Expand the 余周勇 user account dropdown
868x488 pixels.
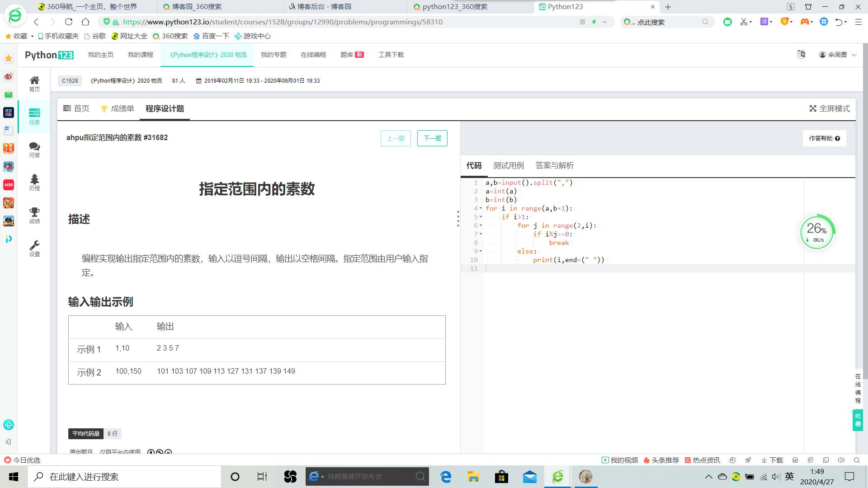click(838, 55)
